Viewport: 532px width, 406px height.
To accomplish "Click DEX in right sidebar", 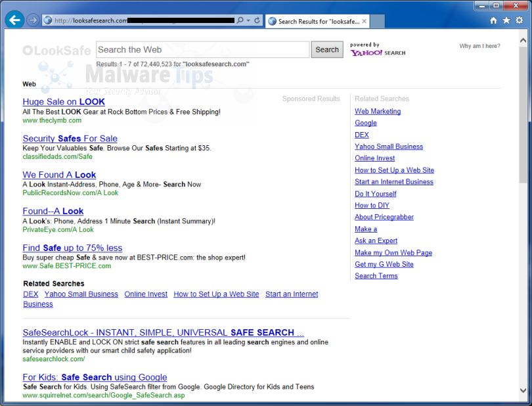I will [362, 135].
